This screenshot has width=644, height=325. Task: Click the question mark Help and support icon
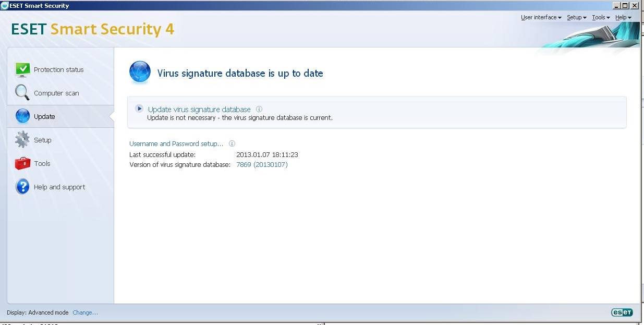(x=23, y=187)
